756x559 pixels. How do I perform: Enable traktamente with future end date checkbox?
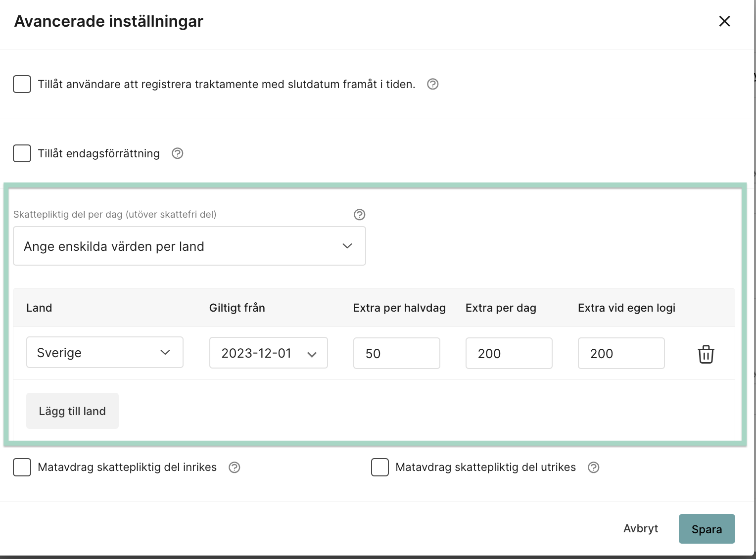tap(22, 84)
